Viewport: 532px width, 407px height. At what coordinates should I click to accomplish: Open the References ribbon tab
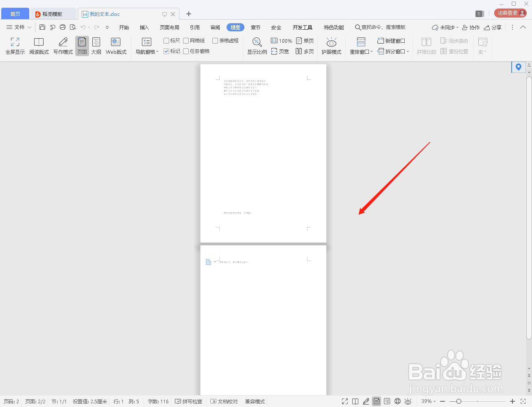[x=195, y=27]
